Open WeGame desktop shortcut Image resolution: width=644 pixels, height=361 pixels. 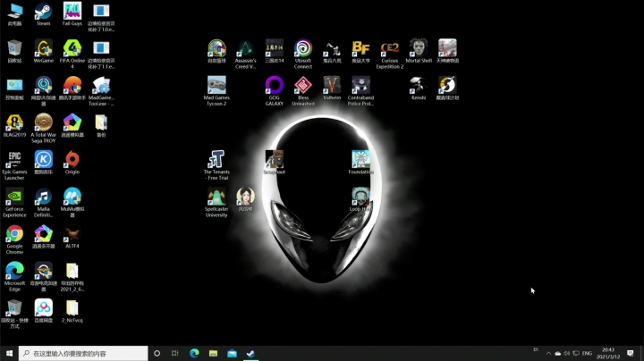(x=43, y=51)
